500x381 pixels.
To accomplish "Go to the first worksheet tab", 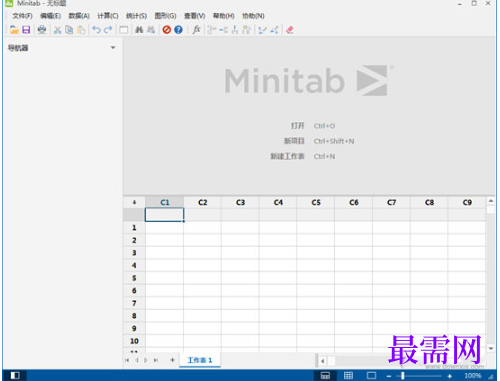I will coord(127,360).
